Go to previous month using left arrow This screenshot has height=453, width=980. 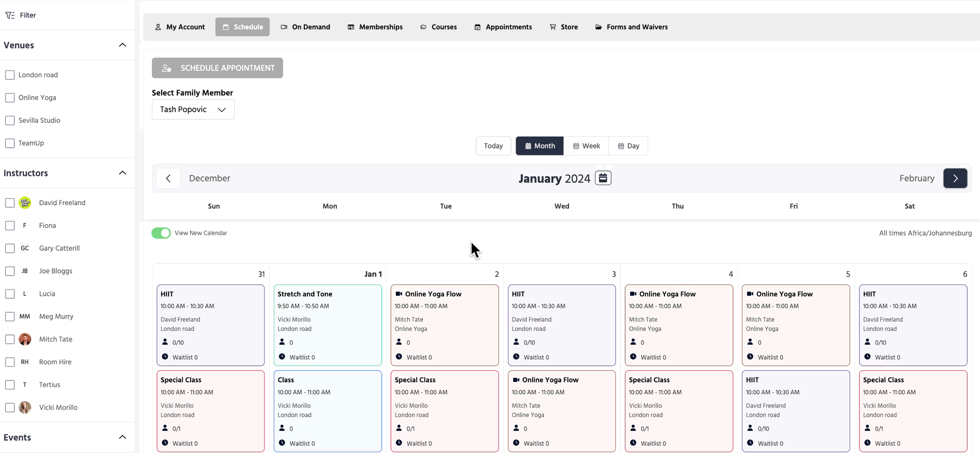point(169,178)
